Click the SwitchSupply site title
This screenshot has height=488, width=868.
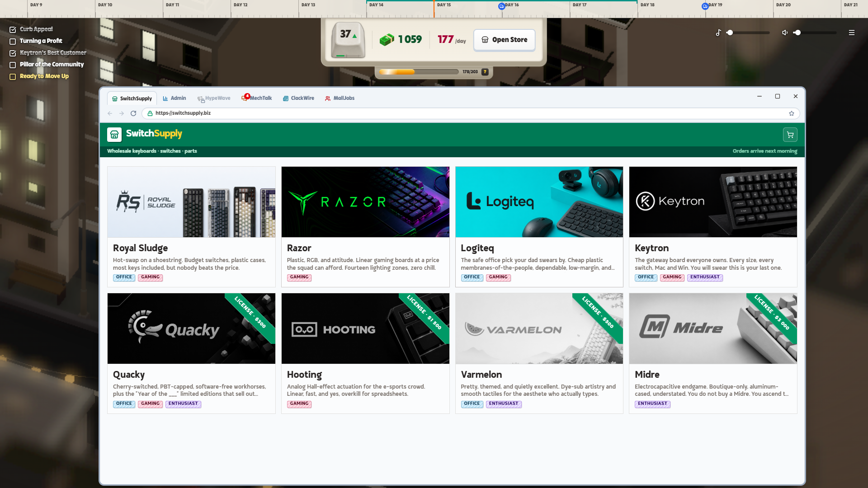click(x=154, y=134)
